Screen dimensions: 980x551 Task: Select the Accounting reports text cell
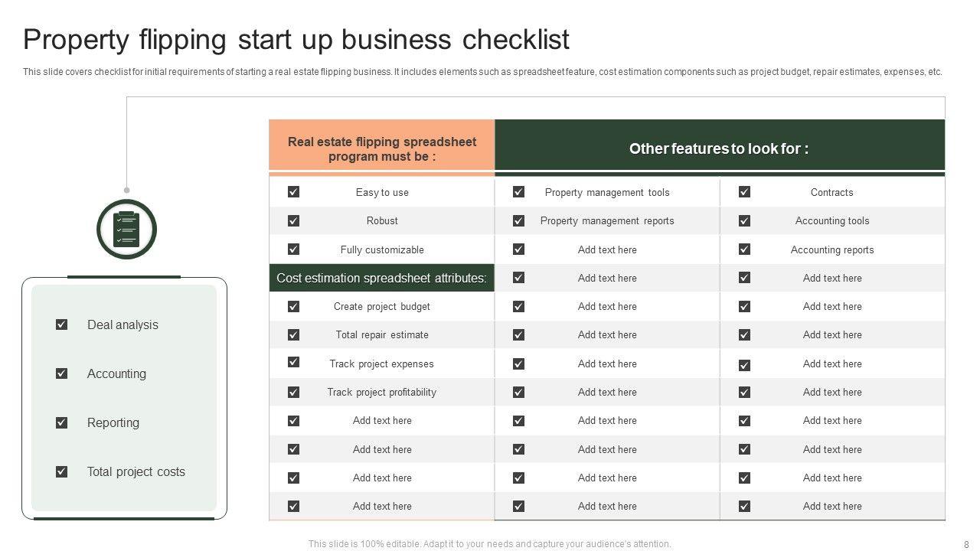pos(832,249)
